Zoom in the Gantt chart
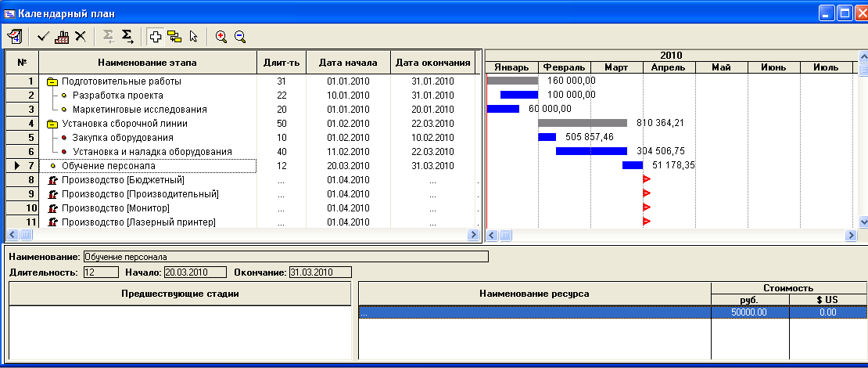This screenshot has width=868, height=368. click(x=221, y=37)
